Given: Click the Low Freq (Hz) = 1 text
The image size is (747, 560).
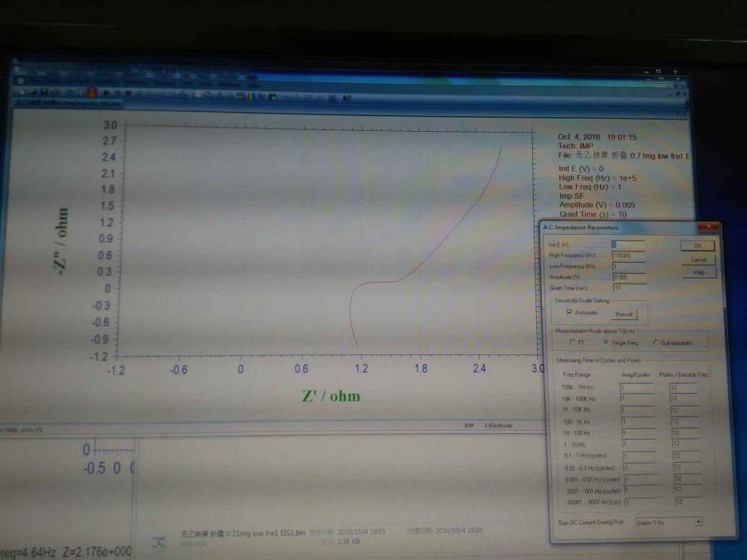Looking at the screenshot, I should 590,187.
